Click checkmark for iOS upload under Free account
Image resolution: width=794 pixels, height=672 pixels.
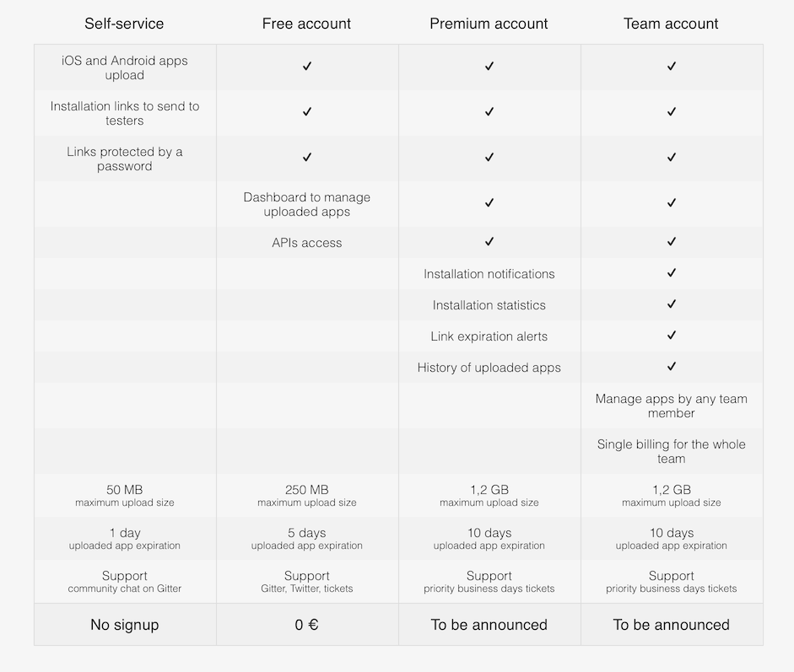(x=307, y=67)
